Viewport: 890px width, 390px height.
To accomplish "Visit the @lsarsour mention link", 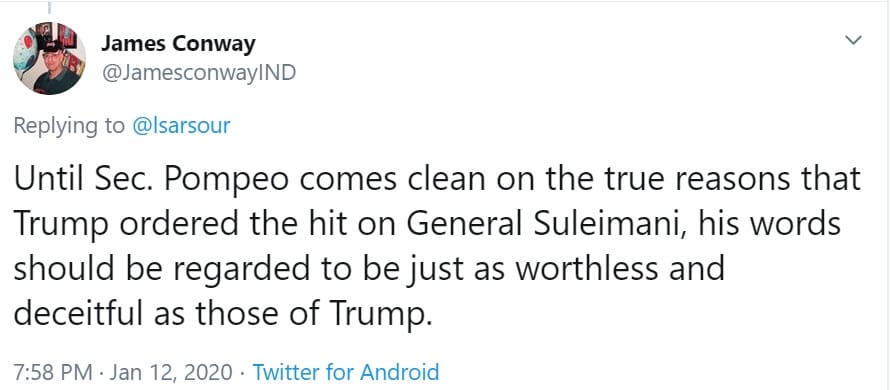I will point(181,125).
